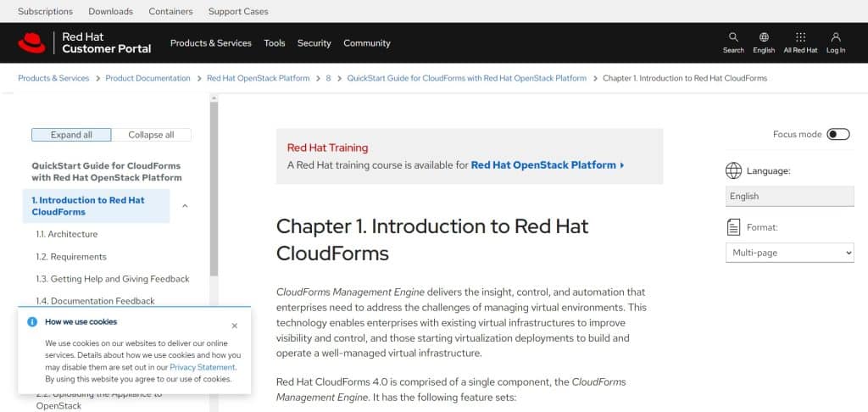Screen dimensions: 868x412
Task: Open 1.3. Getting Help and Giving Feedback
Action: point(113,279)
